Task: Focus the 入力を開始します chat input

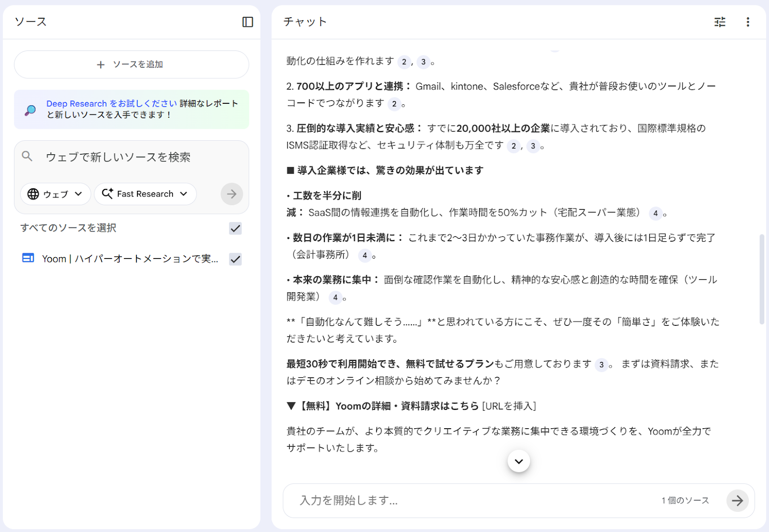Action: pos(471,501)
